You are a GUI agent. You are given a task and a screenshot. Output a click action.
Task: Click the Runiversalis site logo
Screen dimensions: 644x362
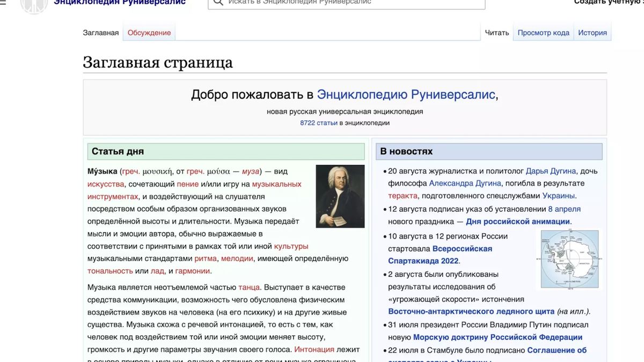(34, 6)
